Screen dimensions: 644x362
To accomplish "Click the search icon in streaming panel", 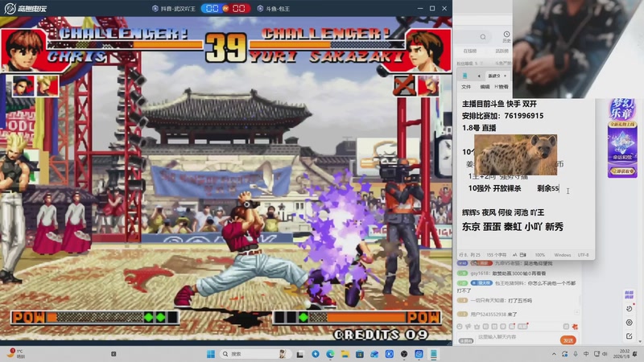I will tap(483, 37).
